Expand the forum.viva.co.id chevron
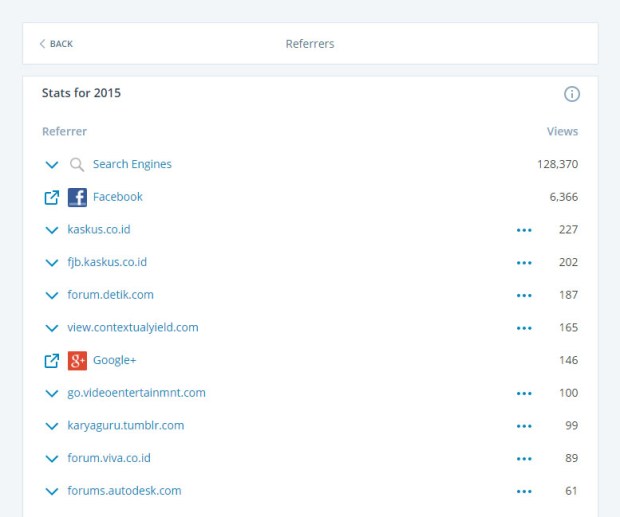This screenshot has width=620, height=517. pos(52,459)
